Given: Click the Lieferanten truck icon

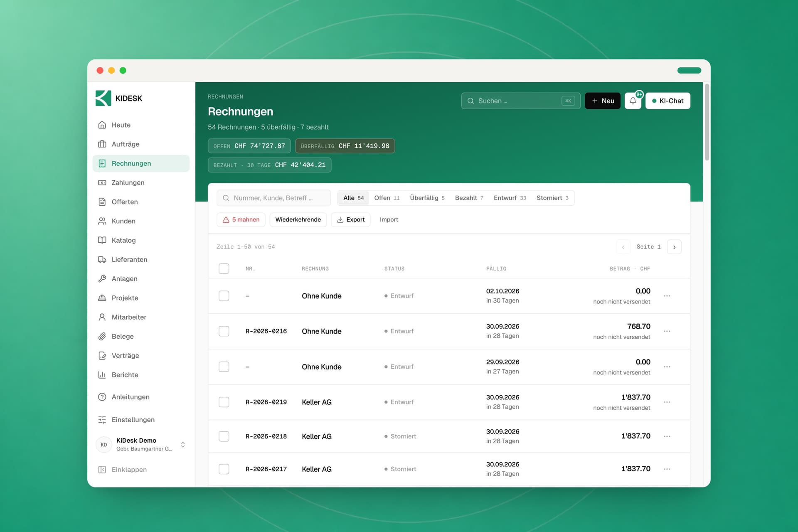Looking at the screenshot, I should pyautogui.click(x=102, y=259).
